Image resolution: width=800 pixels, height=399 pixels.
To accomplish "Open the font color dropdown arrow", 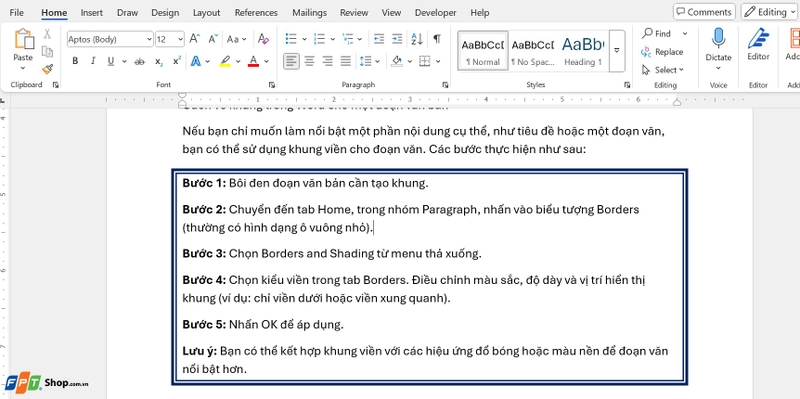I will (266, 62).
